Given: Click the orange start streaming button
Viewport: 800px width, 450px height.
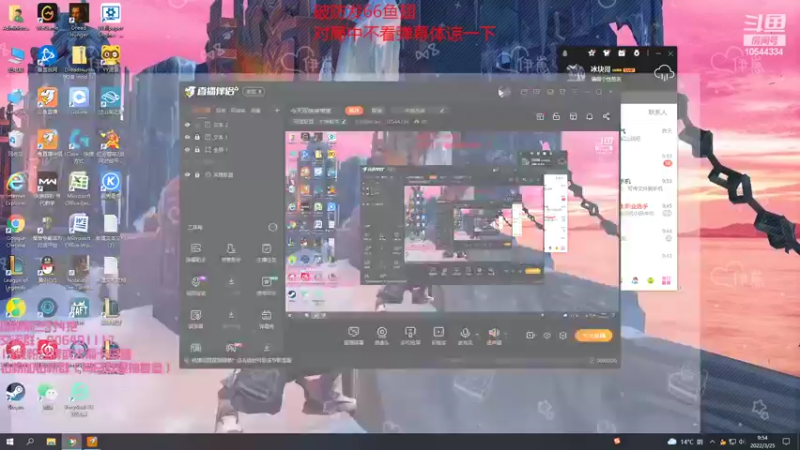Looking at the screenshot, I should pos(593,336).
